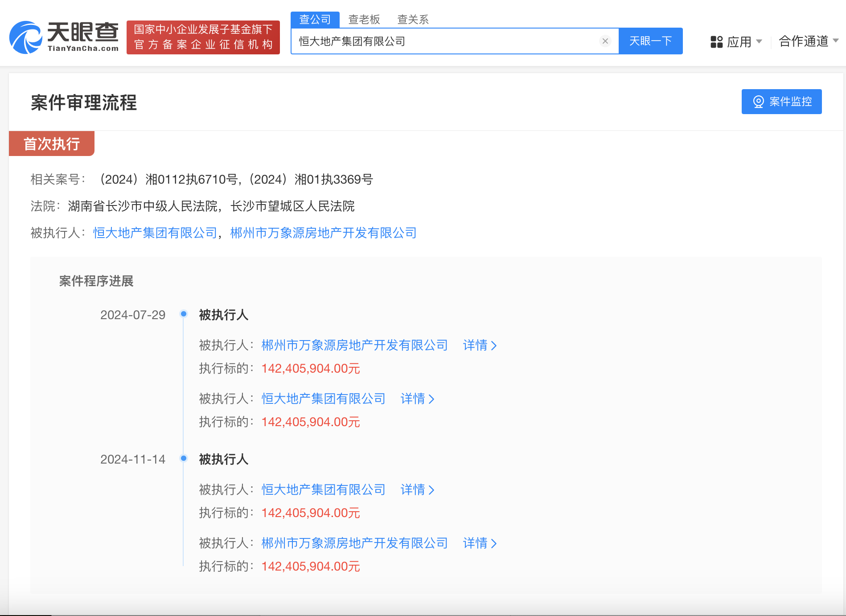
Task: Switch to the 查老板 tab
Action: (364, 20)
